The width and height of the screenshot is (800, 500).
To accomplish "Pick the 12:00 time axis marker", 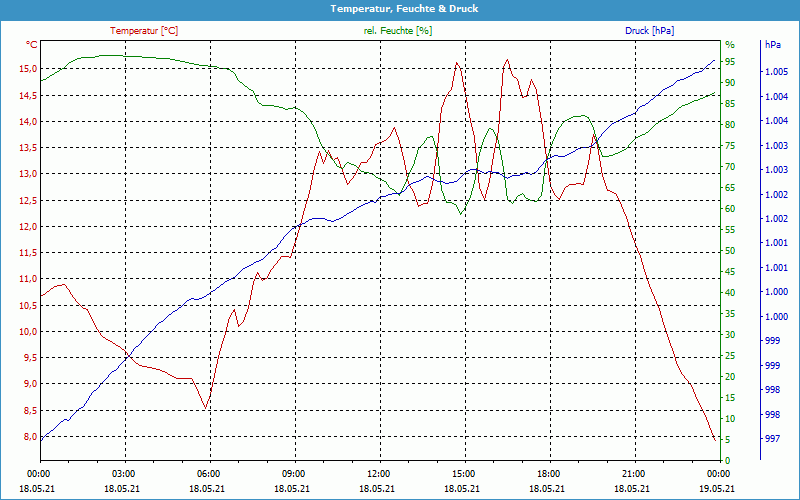I will tap(379, 474).
